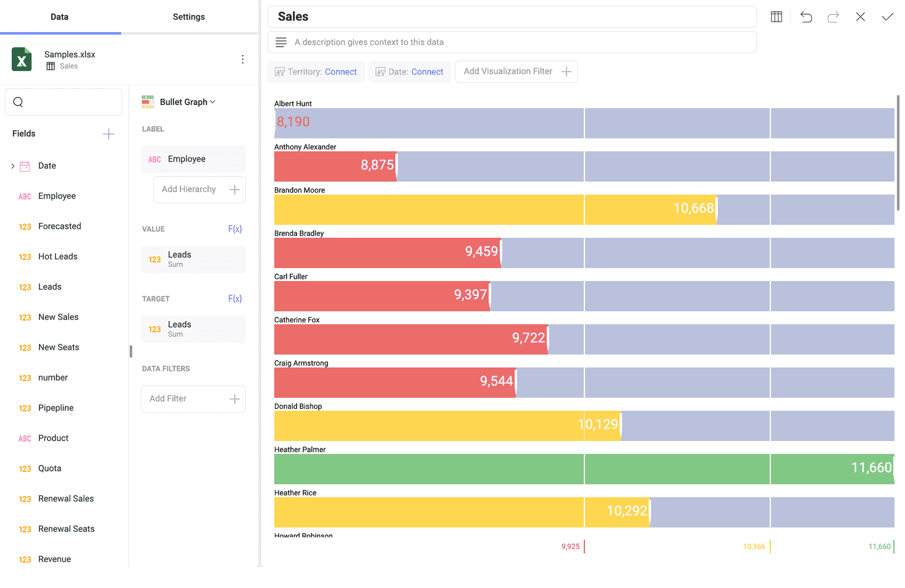This screenshot has width=905, height=588.
Task: Select the New Seats field
Action: point(59,348)
